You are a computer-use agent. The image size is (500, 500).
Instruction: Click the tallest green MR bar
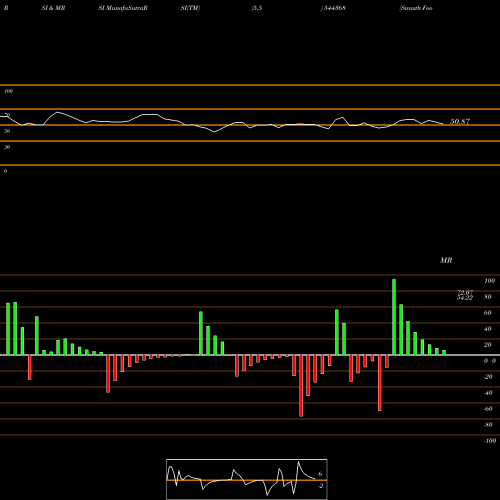click(394, 317)
